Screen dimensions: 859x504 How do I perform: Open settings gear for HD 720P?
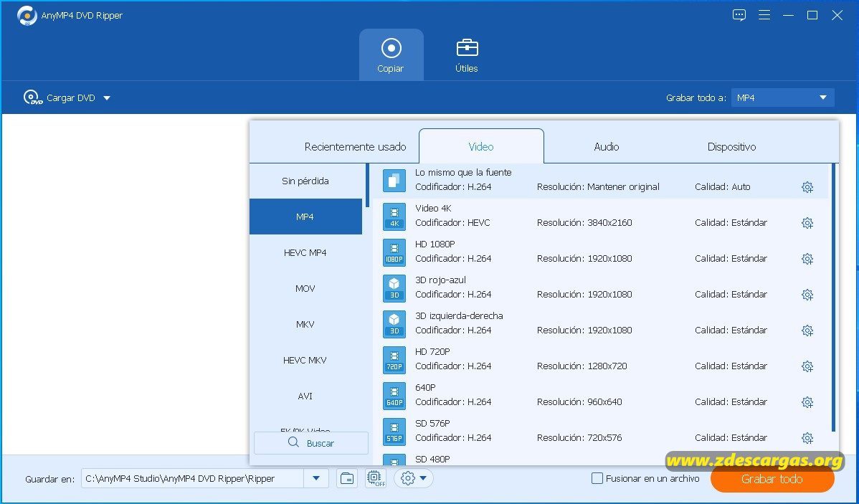(807, 366)
